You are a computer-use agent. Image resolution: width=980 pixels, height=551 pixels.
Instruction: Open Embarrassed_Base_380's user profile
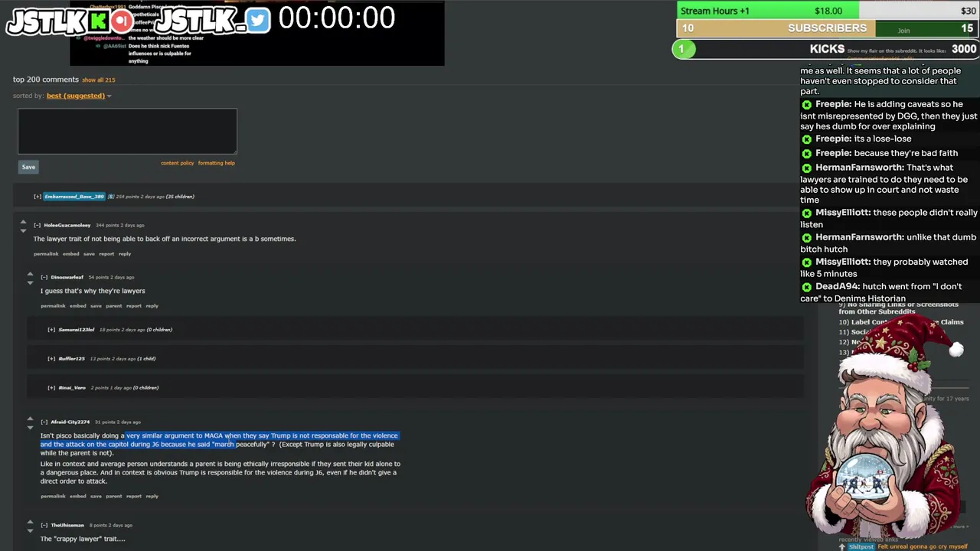point(74,197)
